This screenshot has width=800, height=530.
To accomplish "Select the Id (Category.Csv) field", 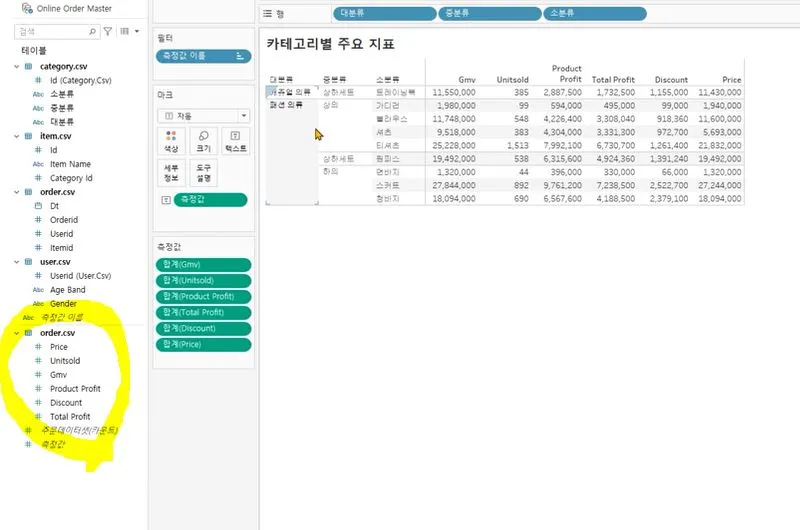I will [81, 80].
